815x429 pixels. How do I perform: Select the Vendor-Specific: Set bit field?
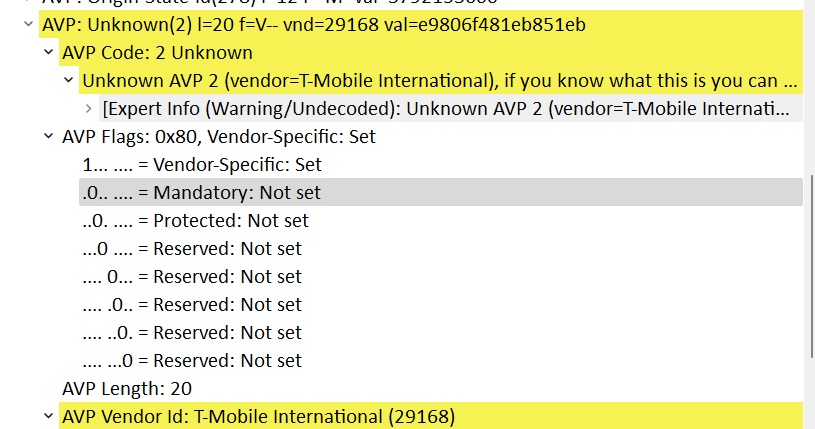click(202, 164)
